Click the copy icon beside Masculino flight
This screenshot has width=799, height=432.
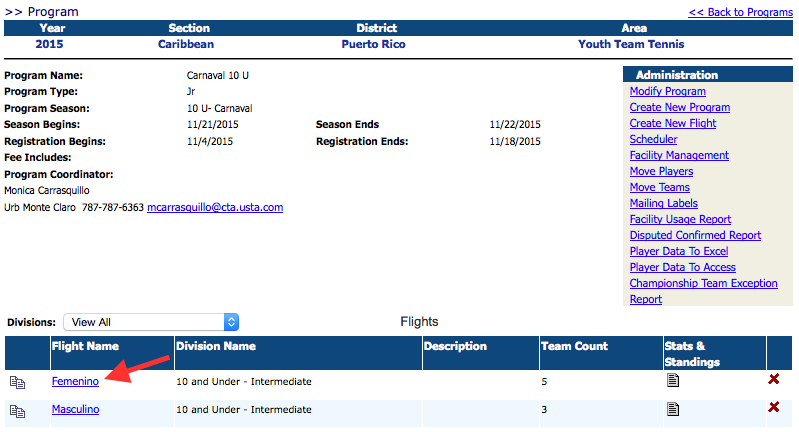point(16,410)
